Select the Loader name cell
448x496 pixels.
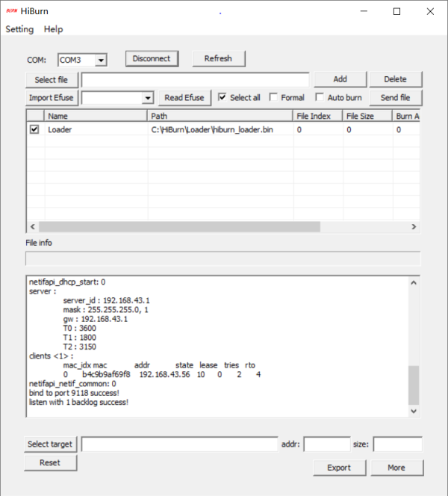coord(60,130)
